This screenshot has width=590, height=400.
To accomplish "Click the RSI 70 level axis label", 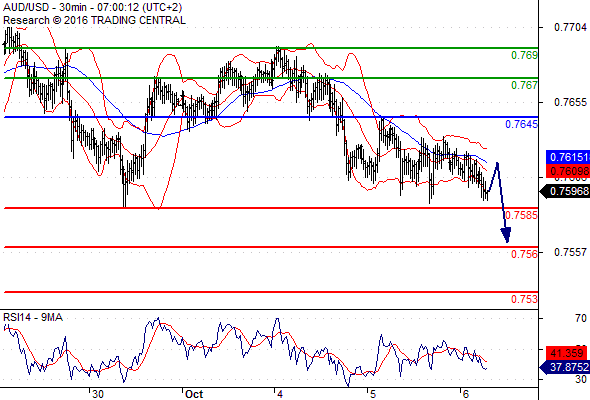I will click(x=581, y=318).
